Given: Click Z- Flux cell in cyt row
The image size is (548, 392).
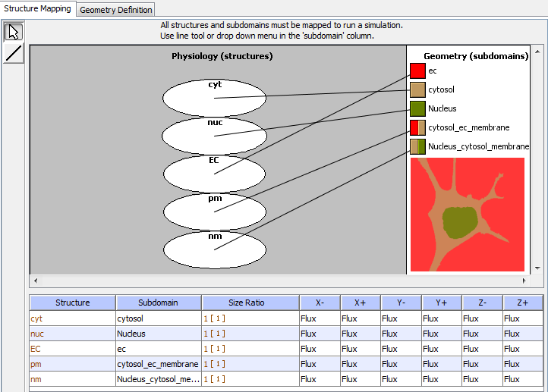Looking at the screenshot, I should coord(482,318).
